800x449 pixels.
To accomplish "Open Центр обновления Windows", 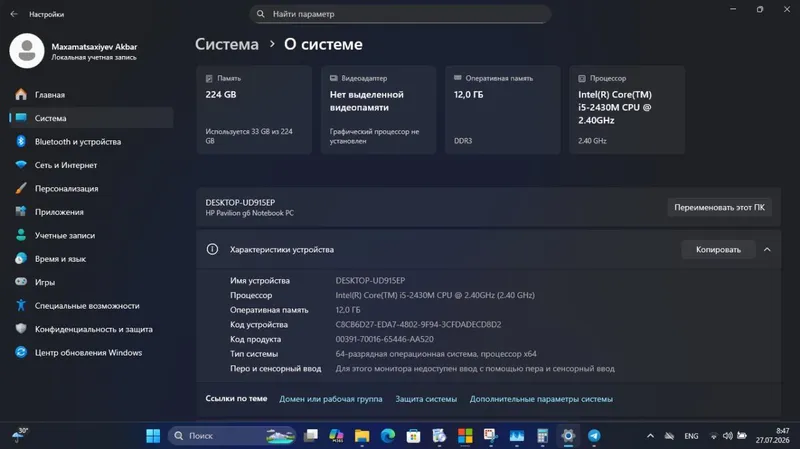I will [91, 353].
